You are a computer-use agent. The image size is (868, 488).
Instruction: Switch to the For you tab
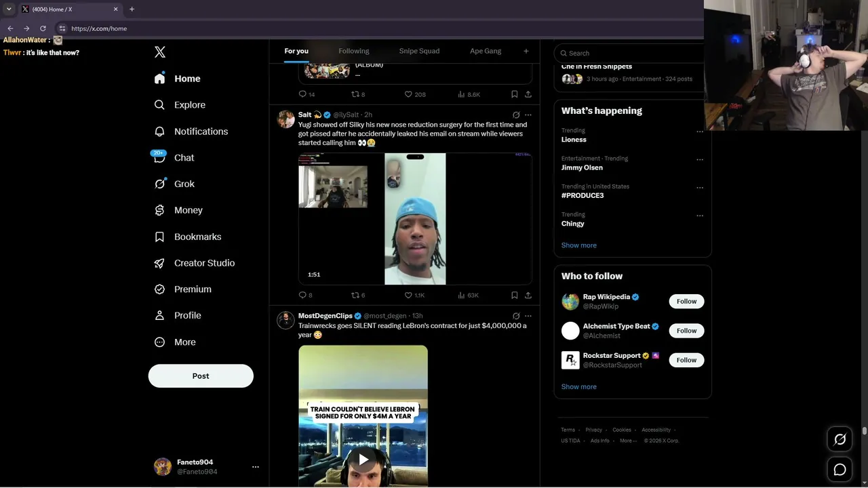296,51
